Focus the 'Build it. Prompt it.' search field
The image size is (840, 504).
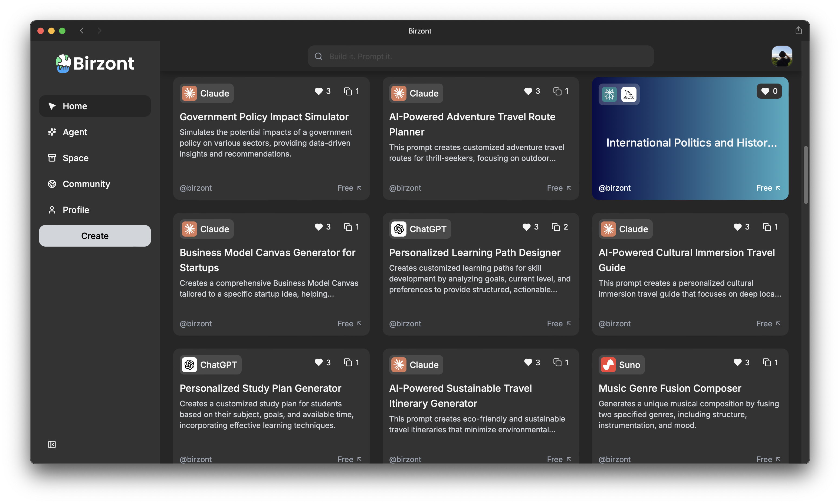[x=481, y=57]
